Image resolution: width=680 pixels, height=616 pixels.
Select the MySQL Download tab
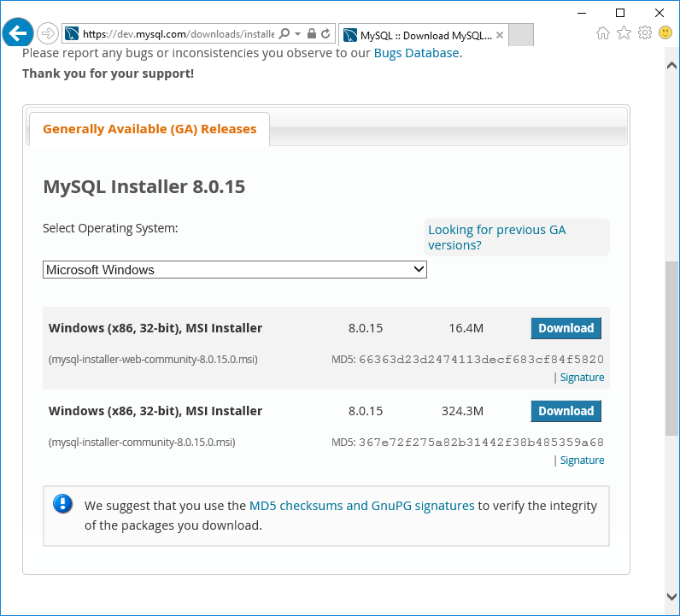(x=423, y=35)
